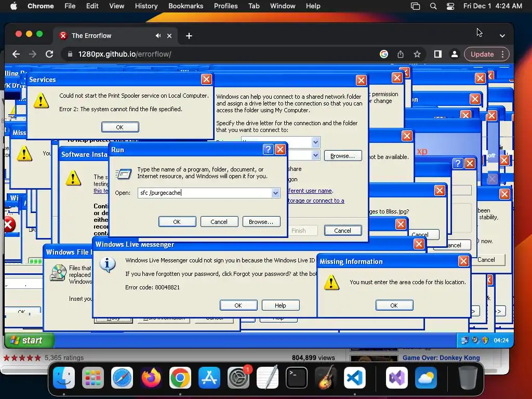Click the Google icon in address bar

[384, 54]
